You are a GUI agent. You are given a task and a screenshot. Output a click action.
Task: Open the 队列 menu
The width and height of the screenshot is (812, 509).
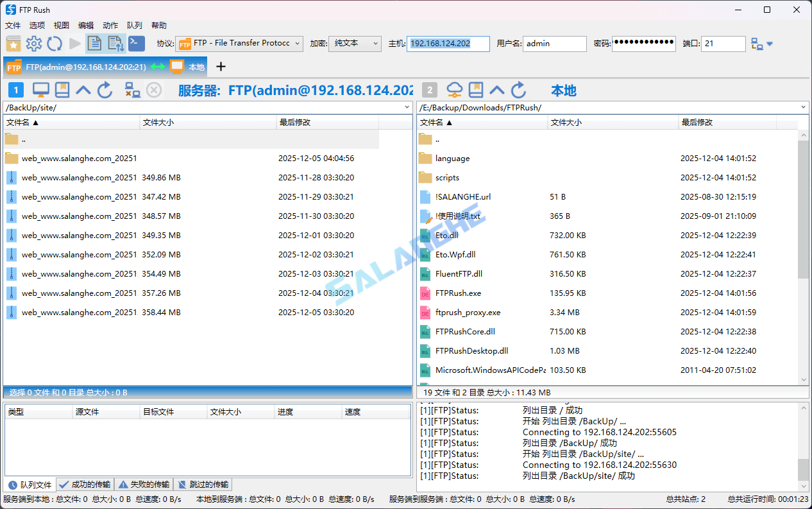pyautogui.click(x=133, y=26)
